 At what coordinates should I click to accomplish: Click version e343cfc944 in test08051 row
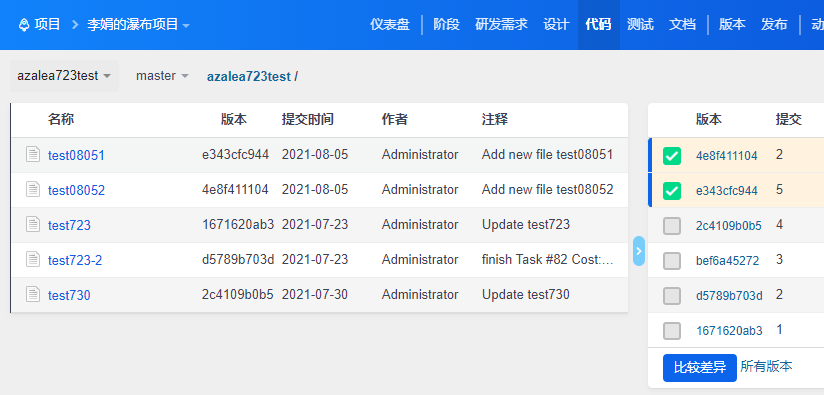235,154
